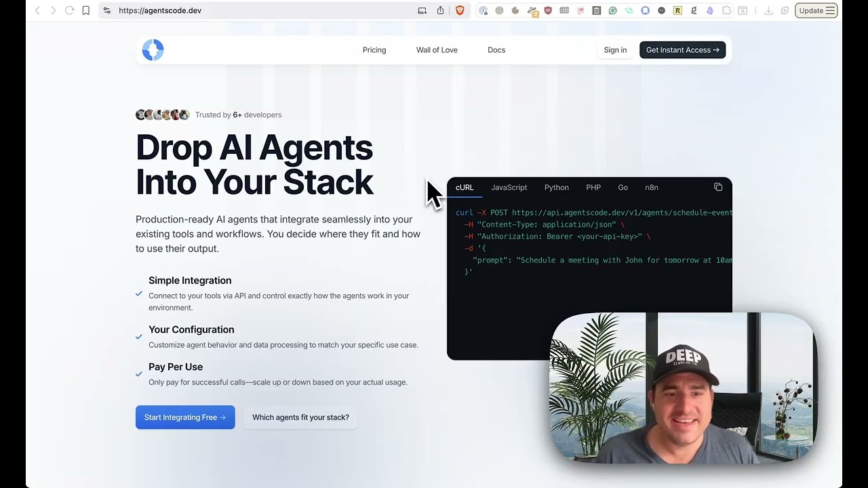Click the purple flame extension icon
Viewport: 868px width, 488px height.
[x=710, y=10]
